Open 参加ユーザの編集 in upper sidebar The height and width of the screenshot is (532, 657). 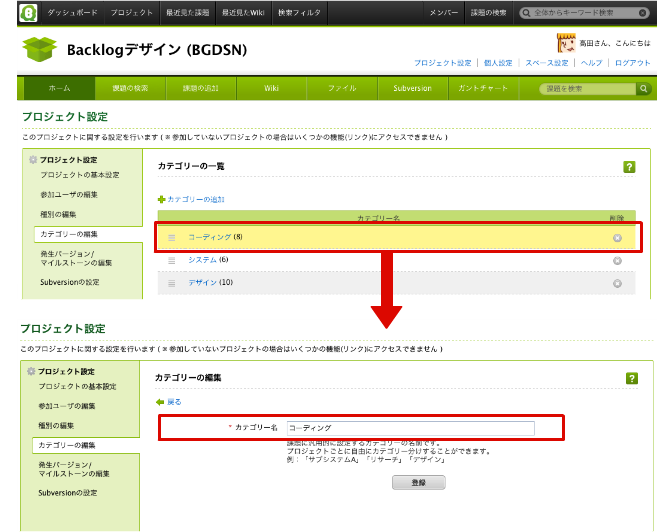click(x=69, y=194)
